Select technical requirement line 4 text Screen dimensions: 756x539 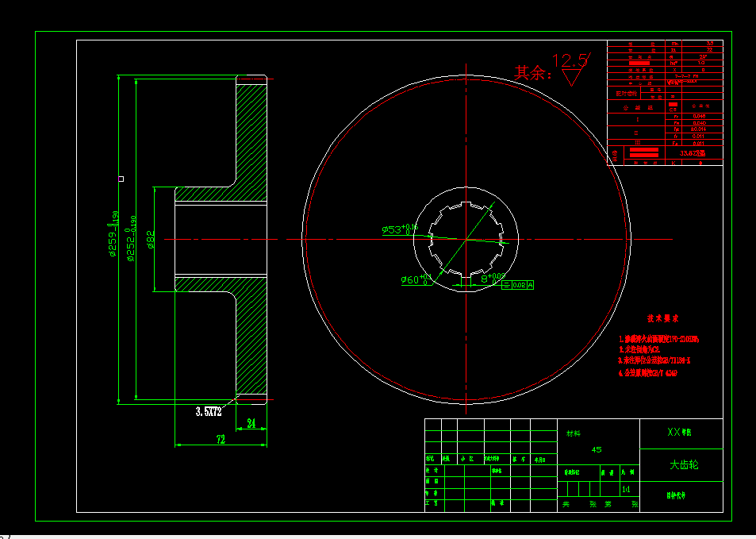(x=647, y=373)
